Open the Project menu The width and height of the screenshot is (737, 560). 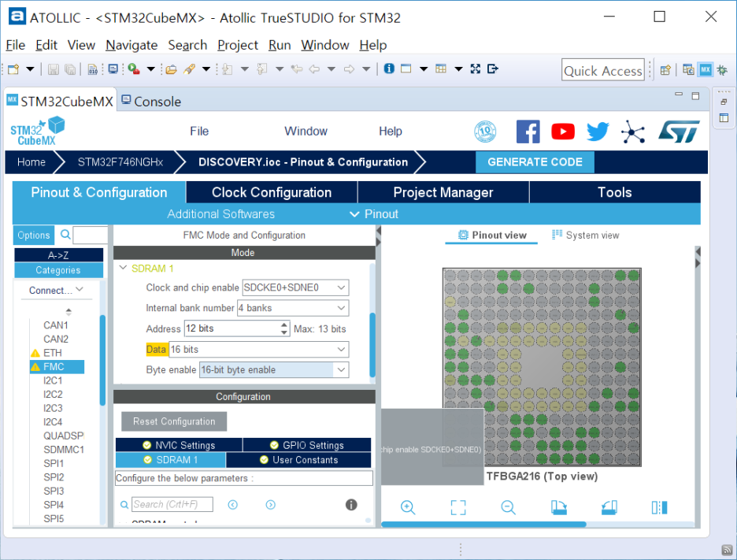tap(237, 45)
